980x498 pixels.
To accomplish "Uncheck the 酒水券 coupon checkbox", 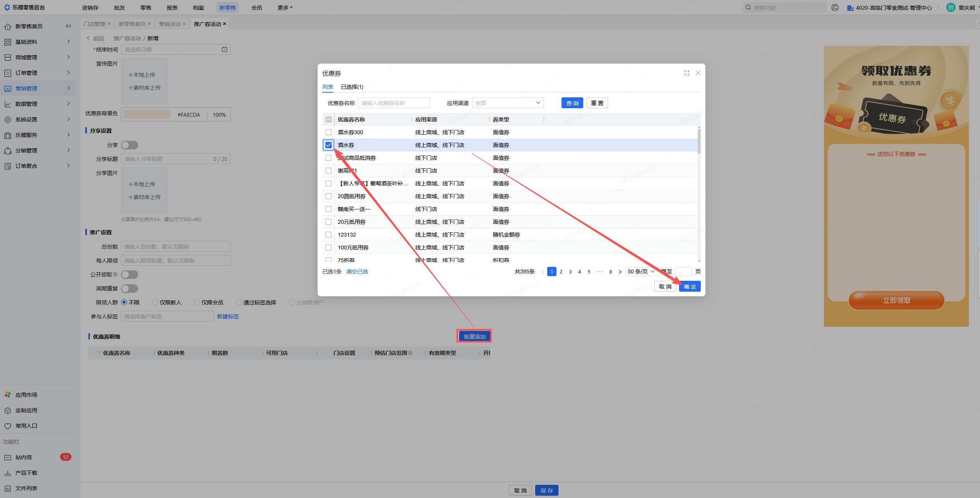I will click(x=328, y=145).
